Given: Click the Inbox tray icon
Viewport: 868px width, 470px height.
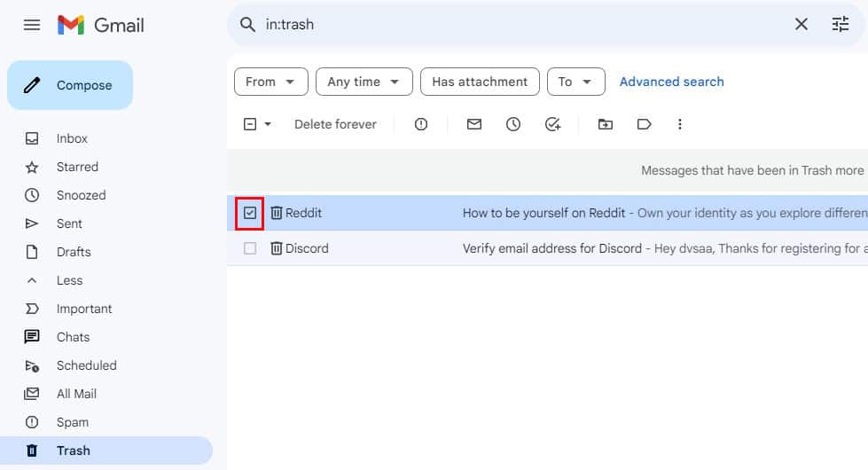Looking at the screenshot, I should [x=32, y=138].
